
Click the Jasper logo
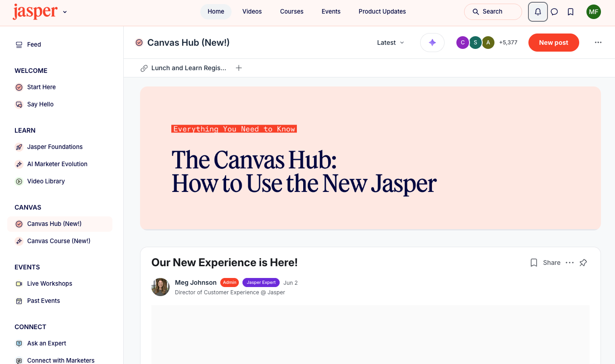click(35, 11)
